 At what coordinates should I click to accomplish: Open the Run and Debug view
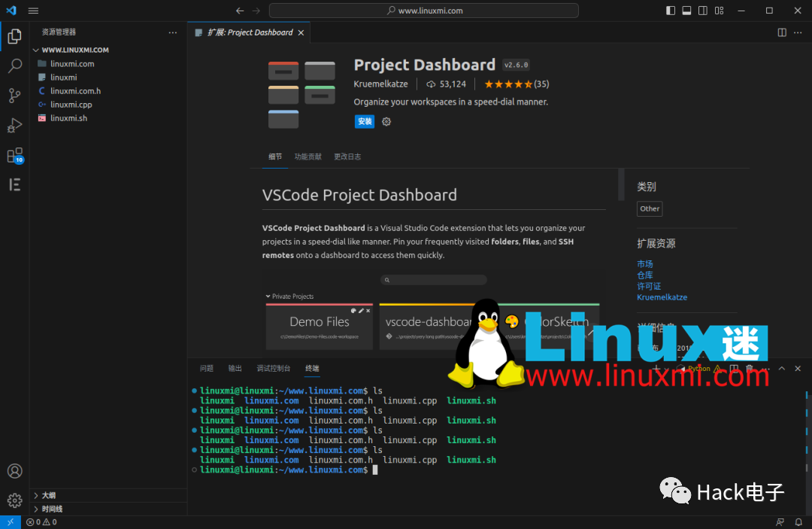[14, 125]
